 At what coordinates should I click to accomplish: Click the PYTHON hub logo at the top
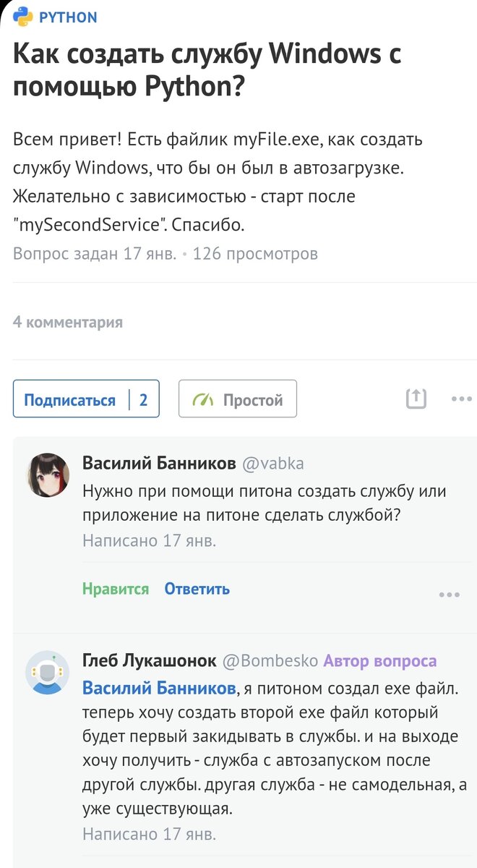(71, 17)
